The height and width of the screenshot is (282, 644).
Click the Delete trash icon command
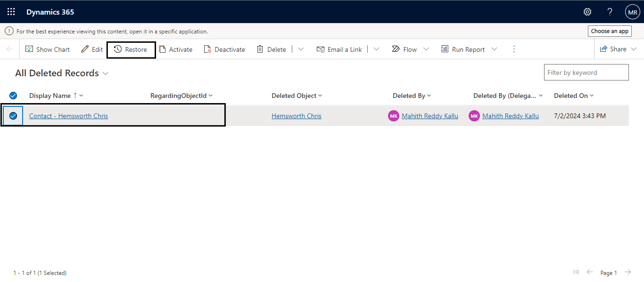tap(272, 49)
